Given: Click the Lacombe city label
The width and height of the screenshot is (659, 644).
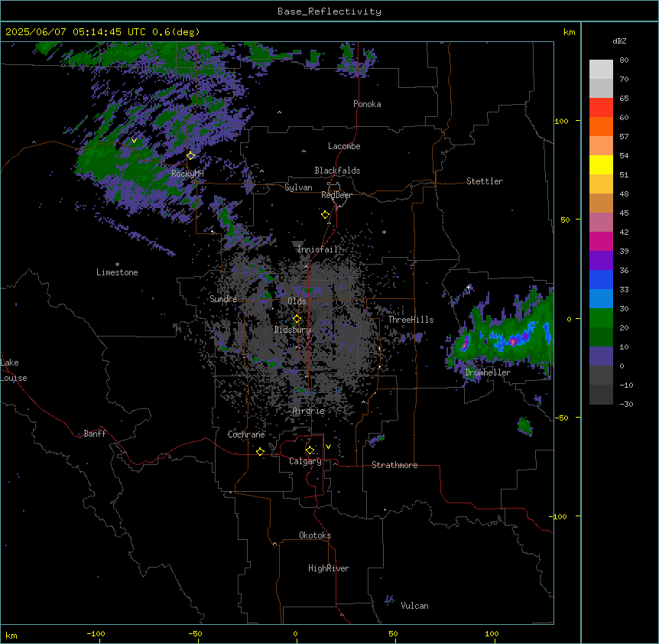Looking at the screenshot, I should click(x=344, y=146).
